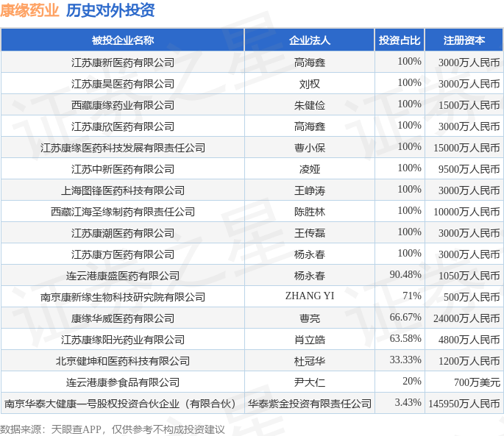Viewport: 504px width, 436px height.
Task: Click 江苏康缘医药科技发展有限责任公司 cell
Action: [123, 148]
